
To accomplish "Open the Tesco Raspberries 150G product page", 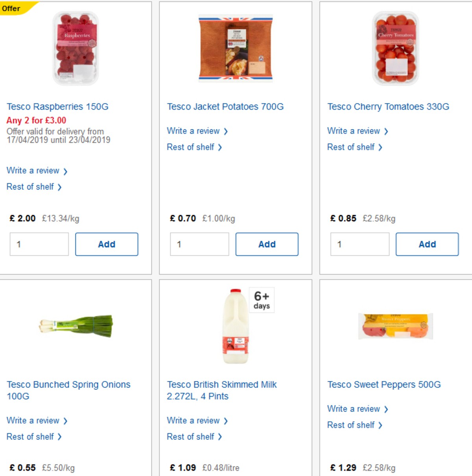I will tap(57, 106).
